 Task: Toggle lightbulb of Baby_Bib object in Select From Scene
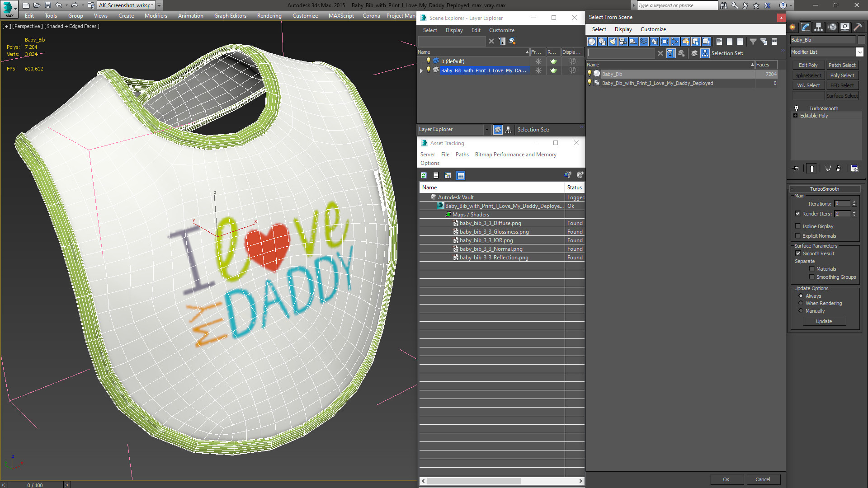click(x=590, y=74)
